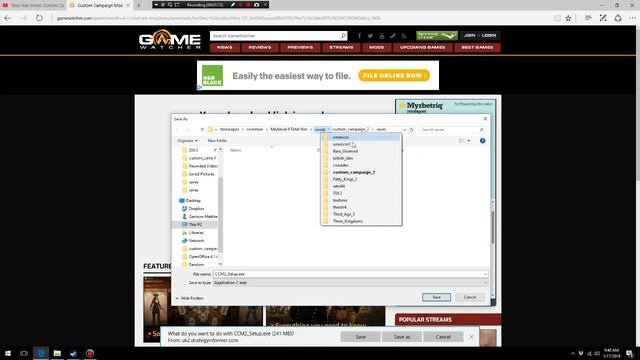The width and height of the screenshot is (640, 360).
Task: Open UPCOMING GAMES on GameWatcher navigation
Action: pyautogui.click(x=422, y=47)
